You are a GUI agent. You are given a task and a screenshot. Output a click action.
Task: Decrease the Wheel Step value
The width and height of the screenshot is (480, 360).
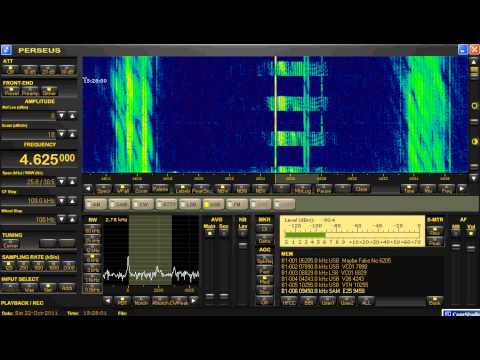pyautogui.click(x=61, y=219)
